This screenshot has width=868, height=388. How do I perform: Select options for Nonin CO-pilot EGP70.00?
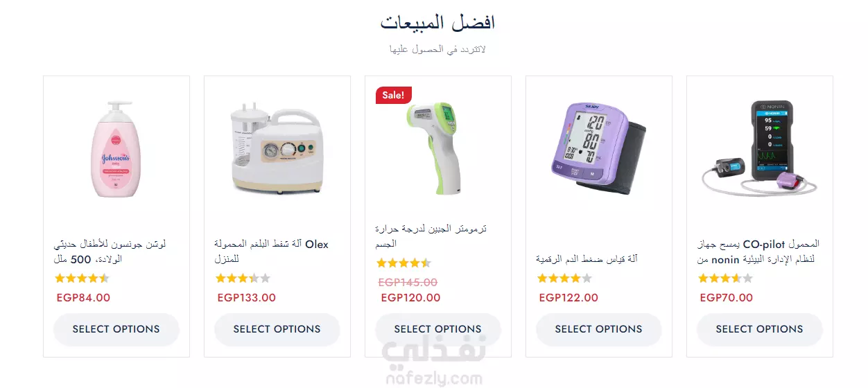click(x=760, y=329)
